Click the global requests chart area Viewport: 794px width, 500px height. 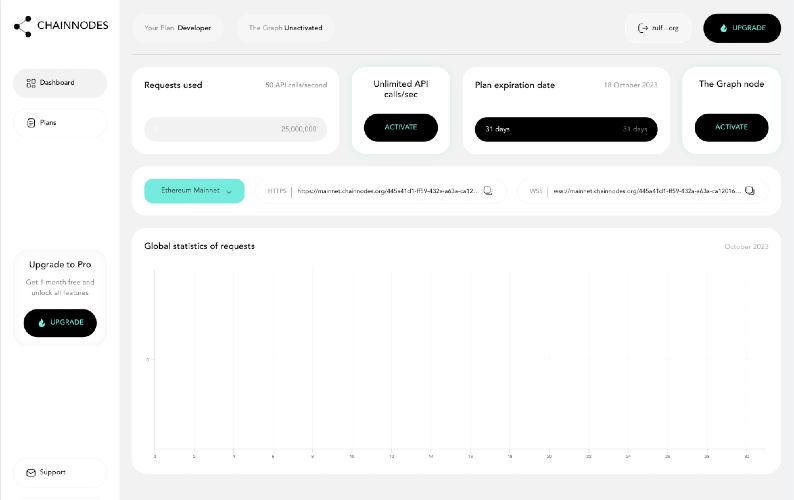coord(460,360)
